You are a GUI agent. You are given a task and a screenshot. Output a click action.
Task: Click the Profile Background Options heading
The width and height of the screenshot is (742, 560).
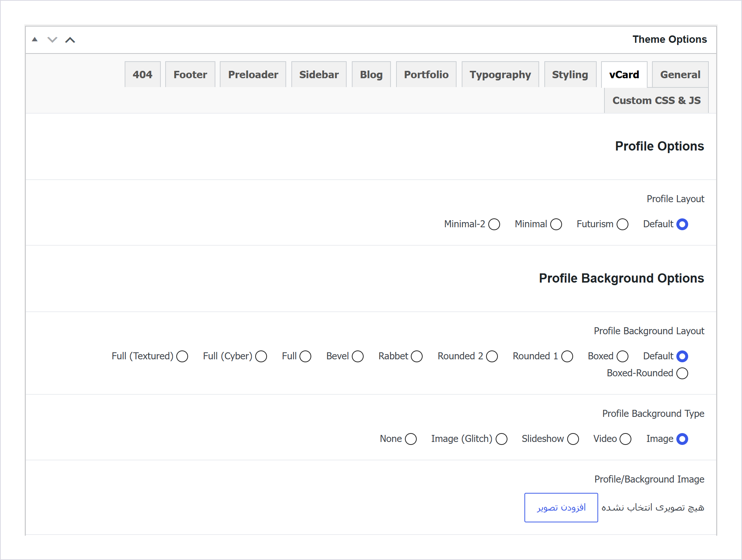621,278
